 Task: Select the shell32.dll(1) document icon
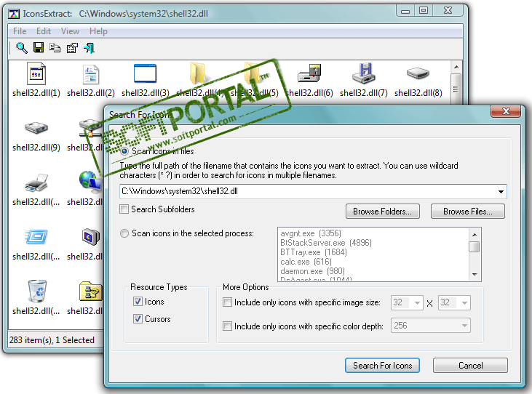tap(36, 73)
